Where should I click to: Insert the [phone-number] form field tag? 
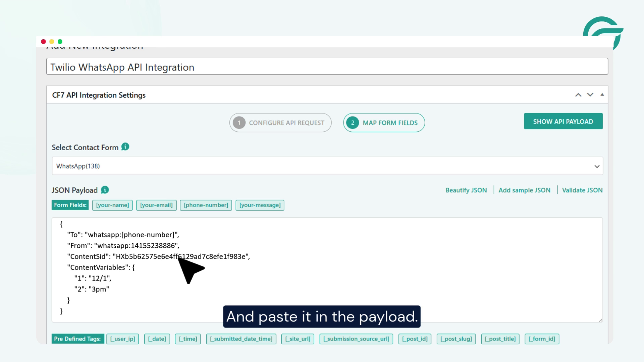point(206,205)
